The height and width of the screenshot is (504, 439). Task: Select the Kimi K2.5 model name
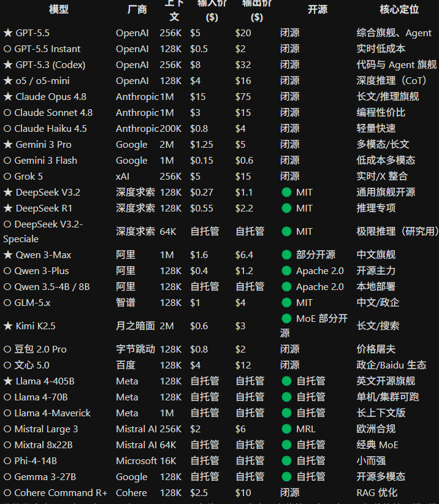point(36,326)
